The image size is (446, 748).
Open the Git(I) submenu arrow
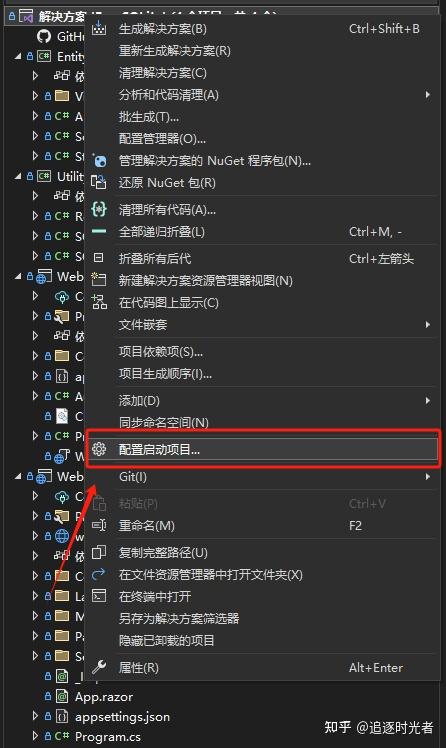427,476
